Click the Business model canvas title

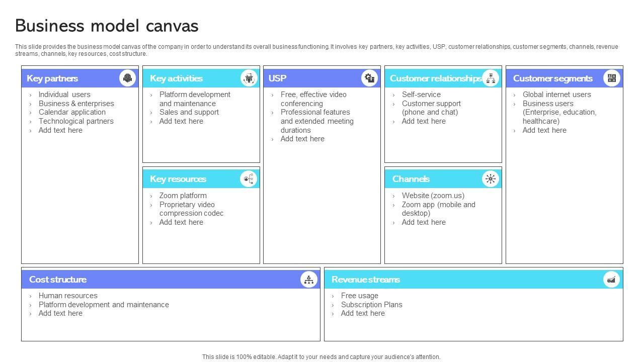coord(107,26)
